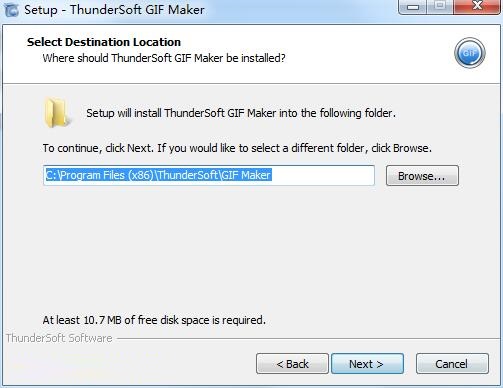The height and width of the screenshot is (388, 503).
Task: Minimize the Setup window
Action: tap(413, 7)
